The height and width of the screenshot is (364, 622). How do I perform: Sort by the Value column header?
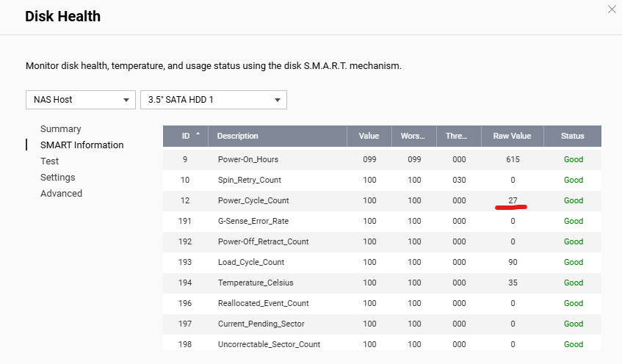369,136
